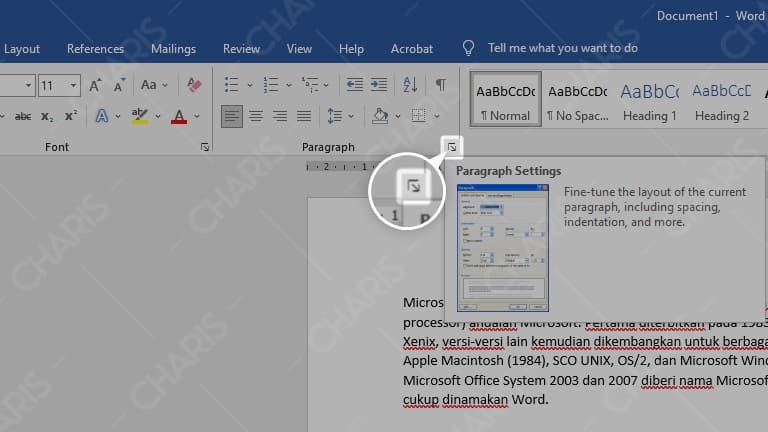Align text right
768x432 pixels.
280,116
